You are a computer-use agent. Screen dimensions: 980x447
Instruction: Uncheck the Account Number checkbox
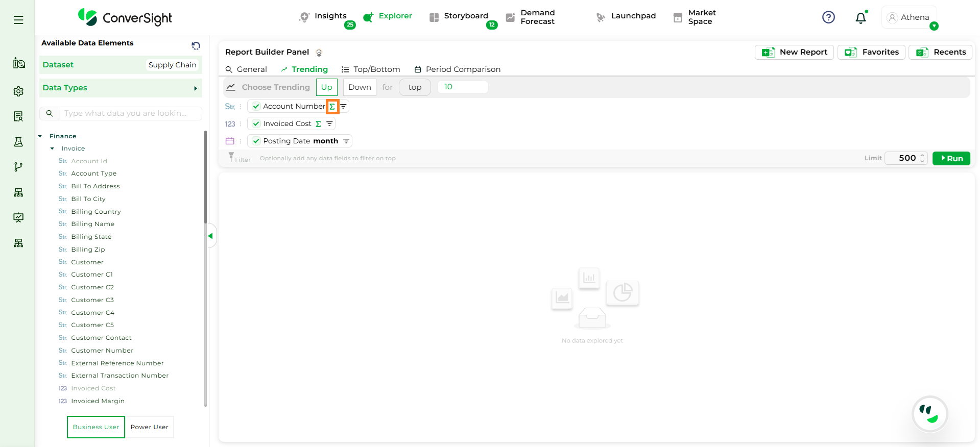pos(256,107)
